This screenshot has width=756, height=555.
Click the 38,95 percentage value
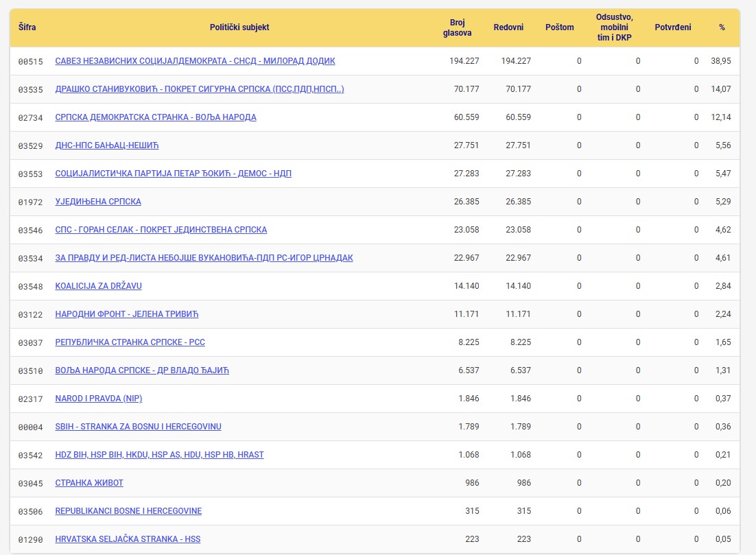(x=721, y=61)
